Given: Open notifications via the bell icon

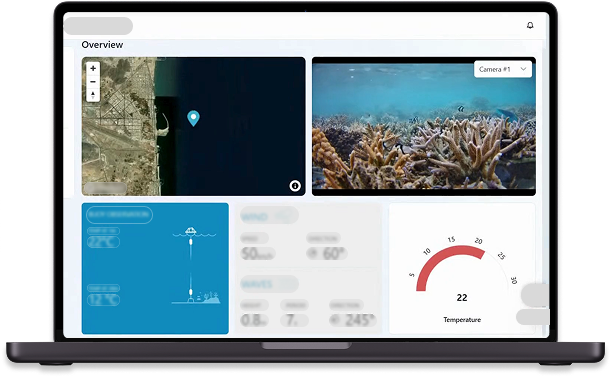Looking at the screenshot, I should (530, 25).
